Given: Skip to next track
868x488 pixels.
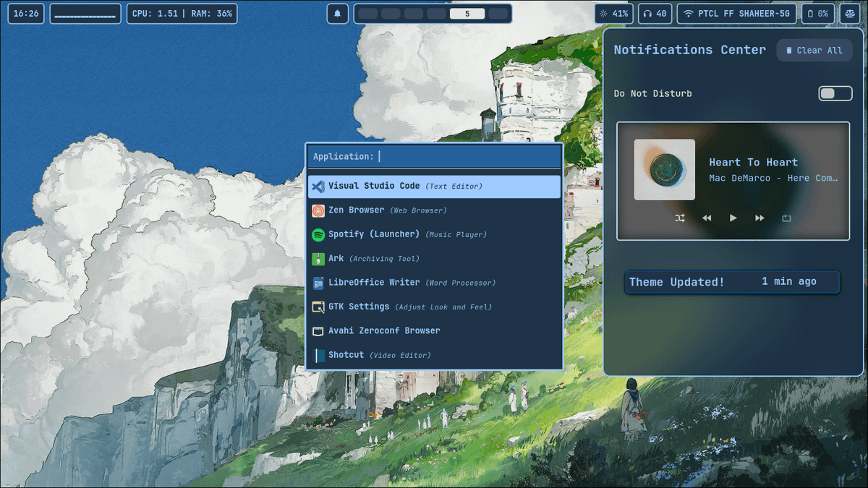Looking at the screenshot, I should point(759,218).
